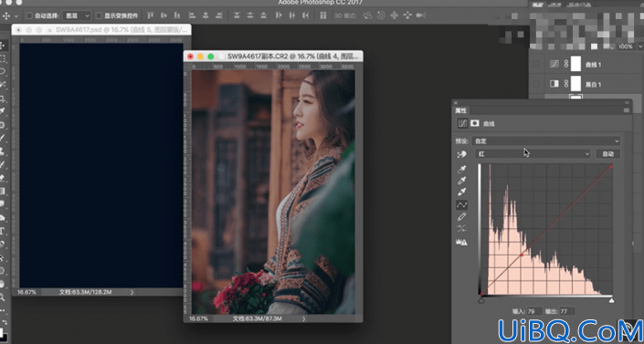
Task: Click the distribute bottom edges icon
Action: [264, 16]
